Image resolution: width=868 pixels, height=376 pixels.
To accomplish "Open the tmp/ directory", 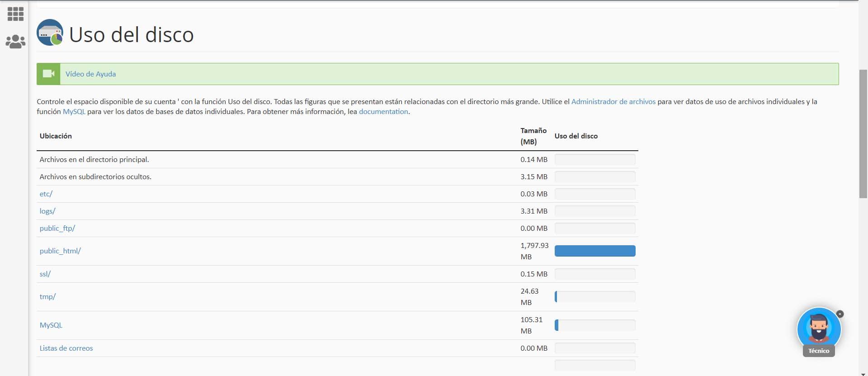I will point(47,297).
